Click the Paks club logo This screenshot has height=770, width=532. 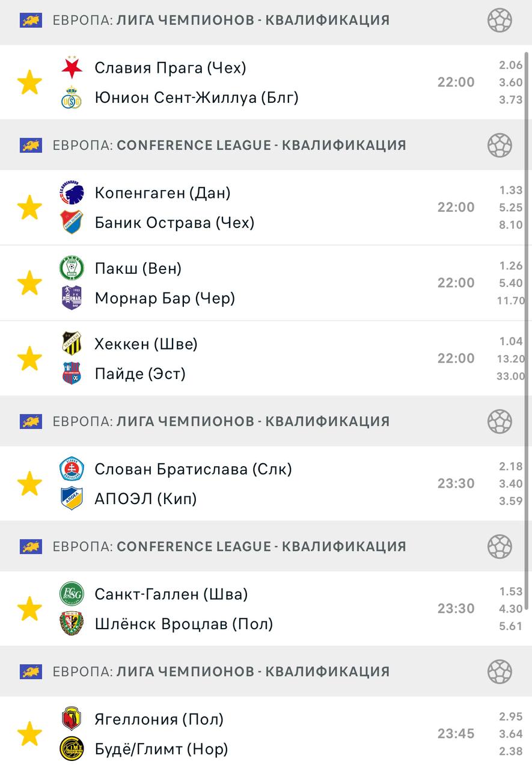coord(72,268)
